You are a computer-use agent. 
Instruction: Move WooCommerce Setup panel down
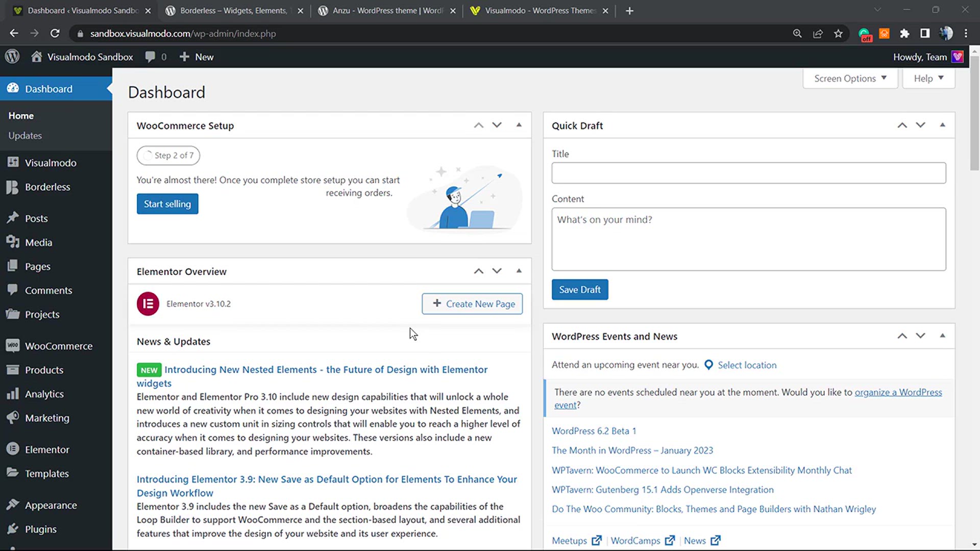pyautogui.click(x=497, y=125)
